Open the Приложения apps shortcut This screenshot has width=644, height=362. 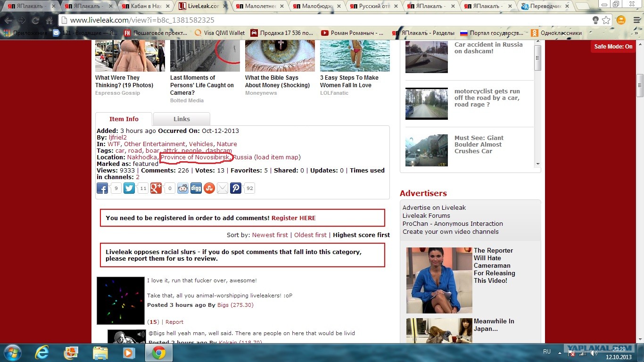pos(25,33)
